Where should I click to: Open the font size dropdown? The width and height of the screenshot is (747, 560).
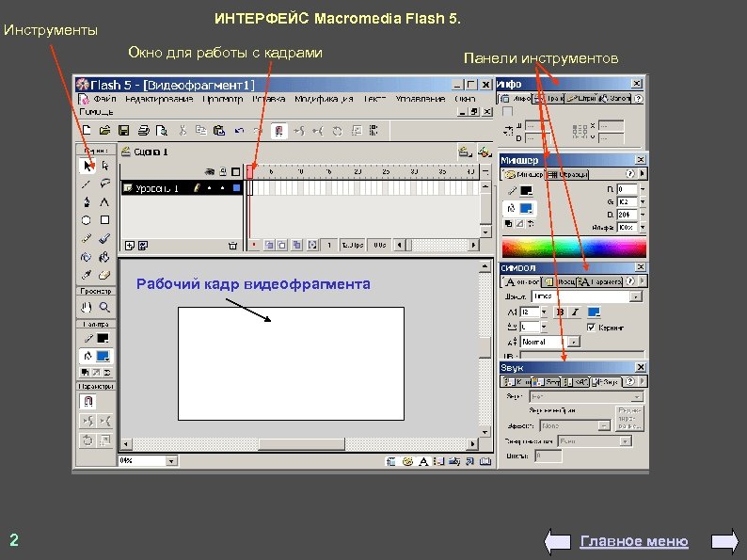(x=544, y=312)
